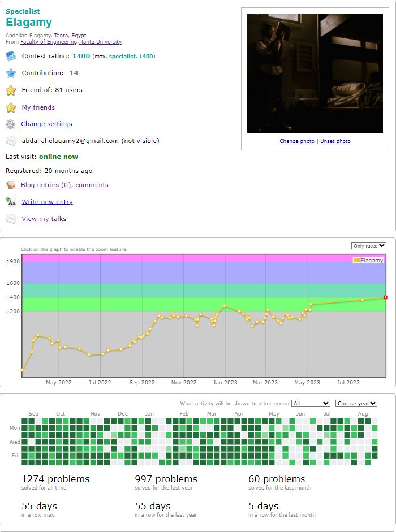396x532 pixels.
Task: Click the contest rating value 1400
Action: tap(81, 56)
